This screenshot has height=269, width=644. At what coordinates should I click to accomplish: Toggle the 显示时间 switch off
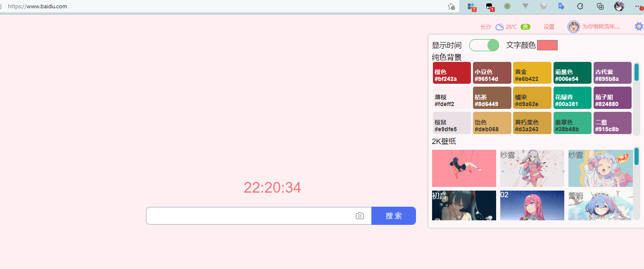tap(484, 45)
